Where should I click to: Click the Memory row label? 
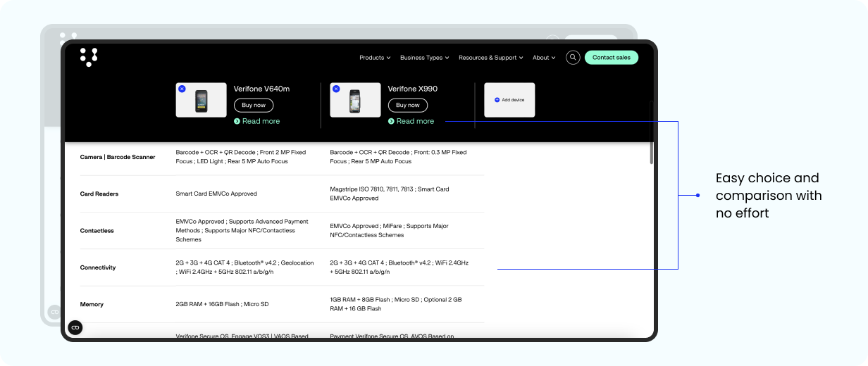pos(92,304)
